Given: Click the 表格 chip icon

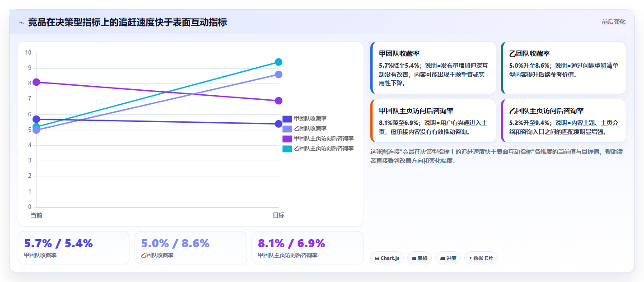Looking at the screenshot, I should 414,259.
